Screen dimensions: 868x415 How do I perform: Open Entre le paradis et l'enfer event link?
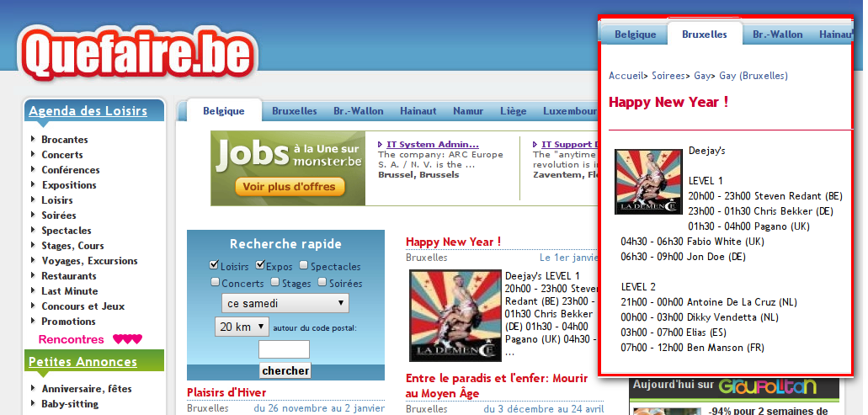click(497, 386)
